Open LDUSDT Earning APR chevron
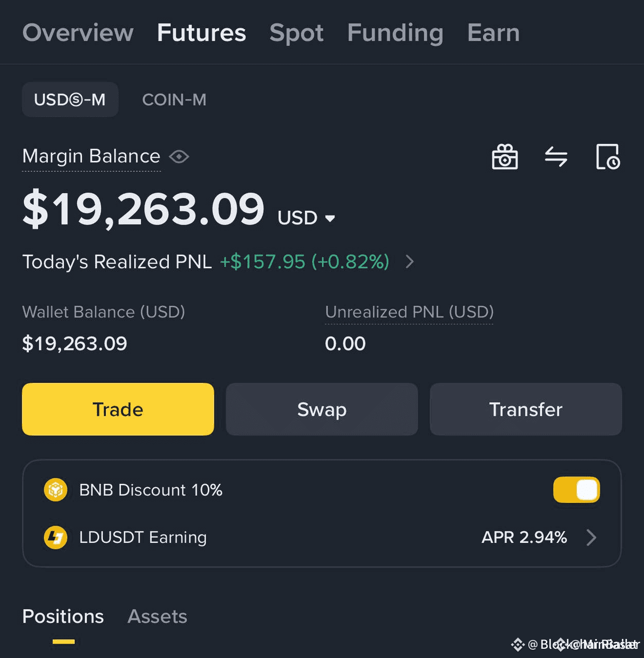 click(x=592, y=538)
